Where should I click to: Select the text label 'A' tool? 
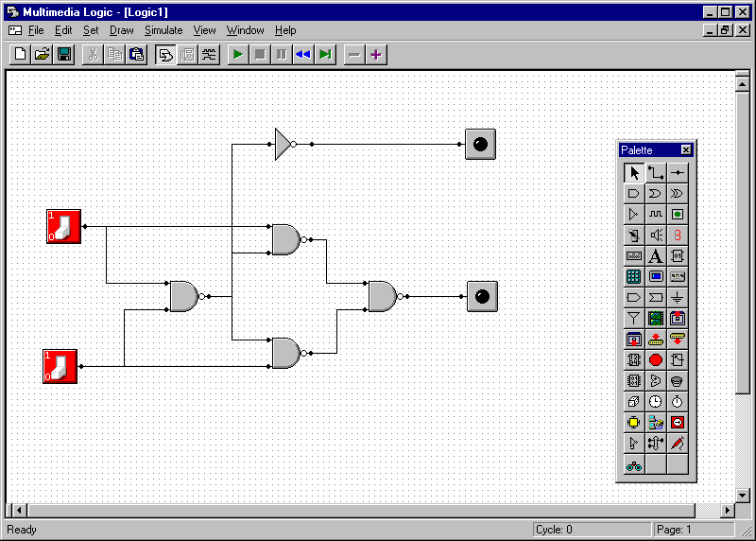coord(655,255)
